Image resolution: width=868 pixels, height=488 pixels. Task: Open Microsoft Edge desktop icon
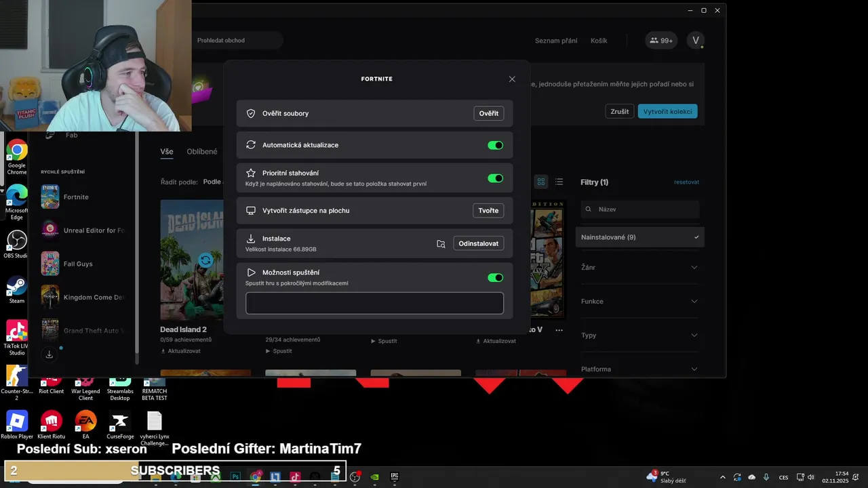pos(17,202)
